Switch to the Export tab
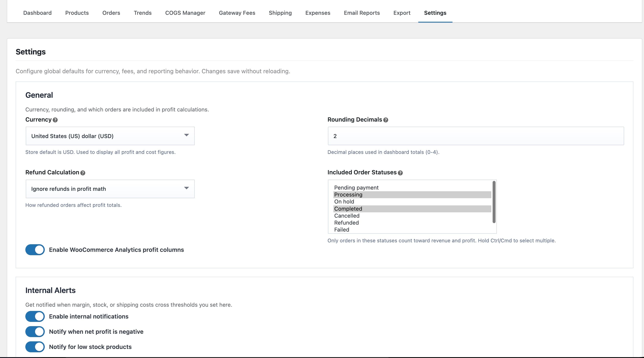The height and width of the screenshot is (358, 644). 402,13
